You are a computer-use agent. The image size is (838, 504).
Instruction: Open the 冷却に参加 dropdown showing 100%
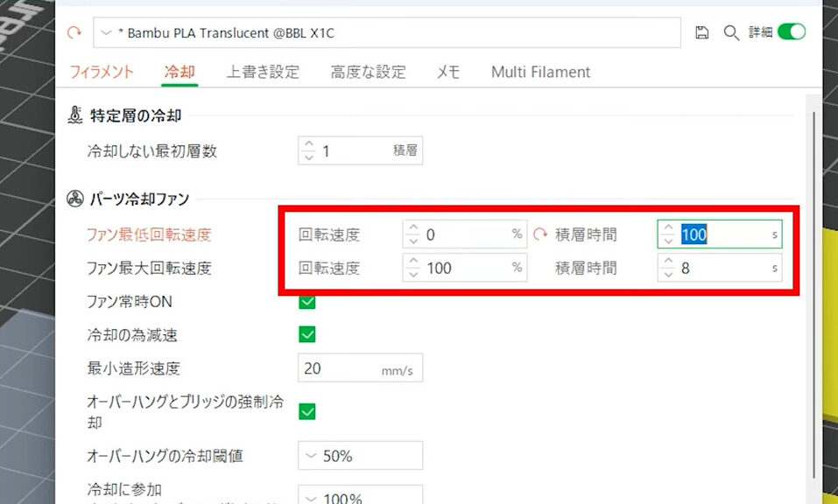359,497
